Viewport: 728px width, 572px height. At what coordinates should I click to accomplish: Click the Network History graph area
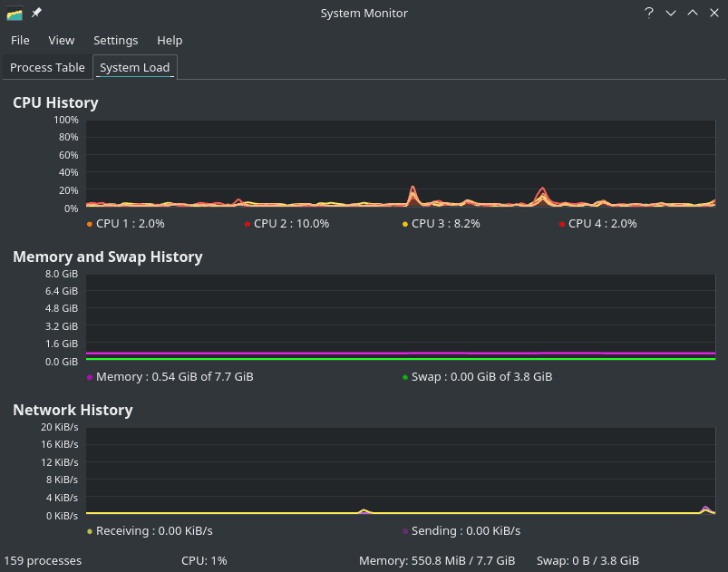point(400,470)
